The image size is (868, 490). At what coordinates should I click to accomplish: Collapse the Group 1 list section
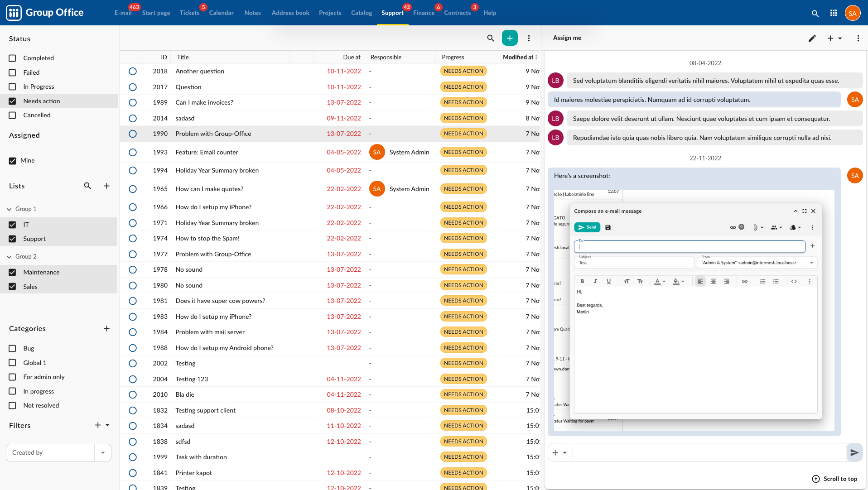tap(9, 209)
